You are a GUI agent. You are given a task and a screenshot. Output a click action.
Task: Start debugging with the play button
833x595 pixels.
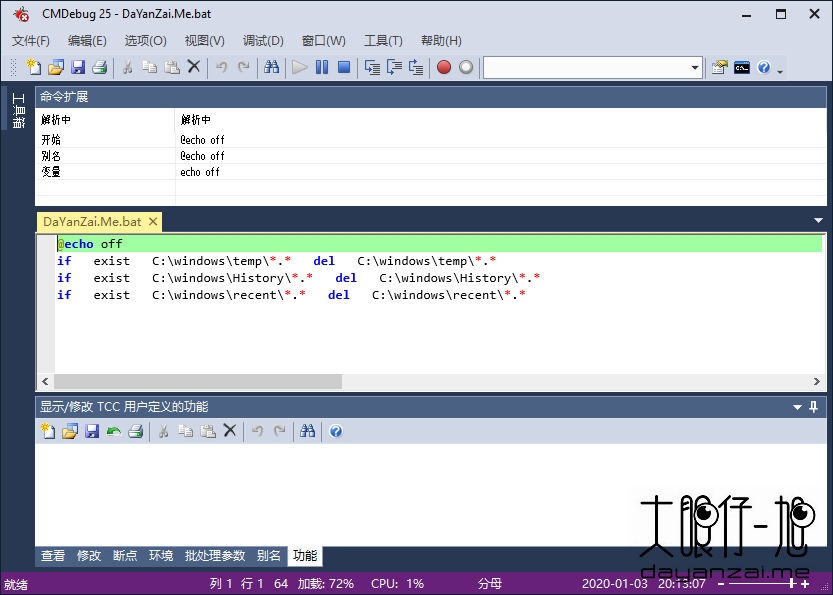point(300,67)
